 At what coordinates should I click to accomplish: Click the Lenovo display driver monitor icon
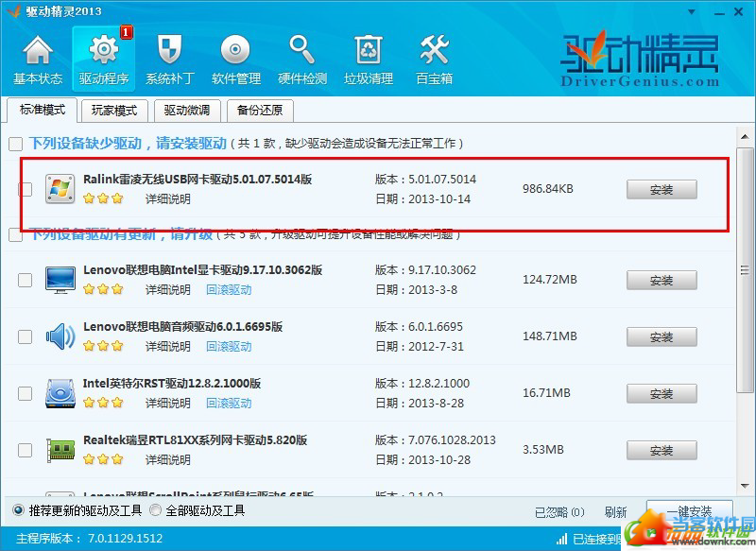pos(60,280)
